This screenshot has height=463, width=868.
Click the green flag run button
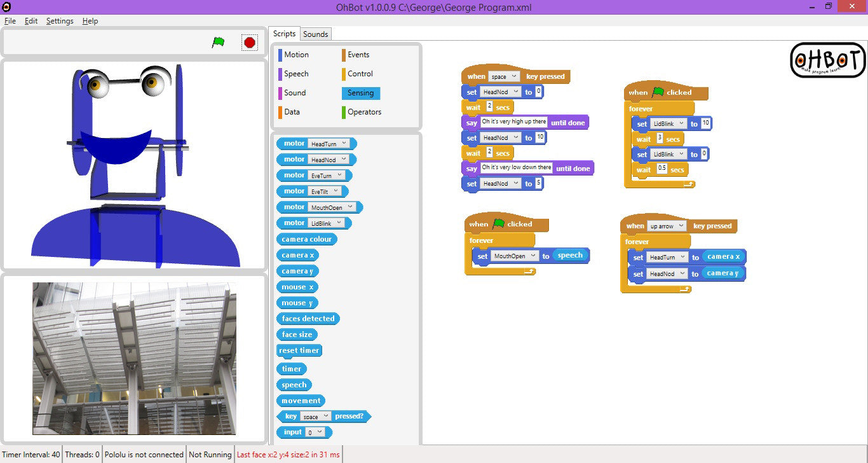coord(218,43)
